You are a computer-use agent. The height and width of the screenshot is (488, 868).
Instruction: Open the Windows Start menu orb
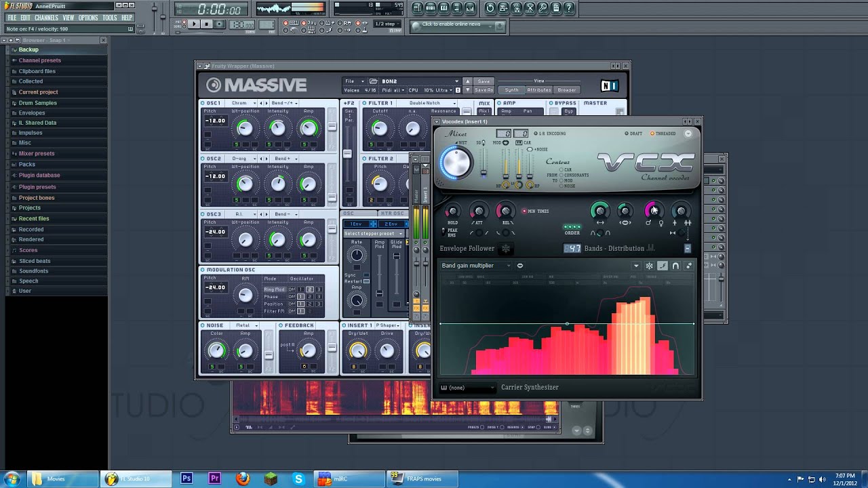tap(12, 479)
